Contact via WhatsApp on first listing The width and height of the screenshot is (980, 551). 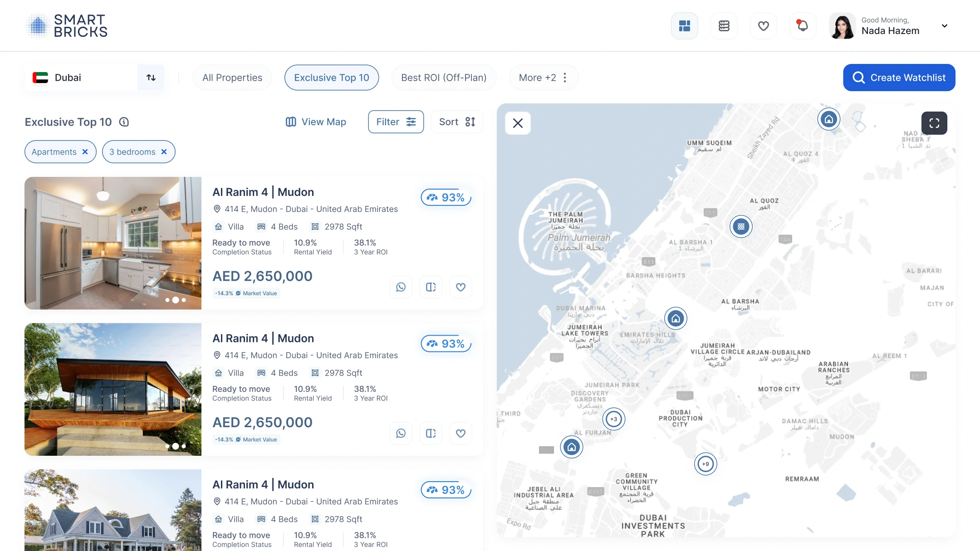click(401, 287)
